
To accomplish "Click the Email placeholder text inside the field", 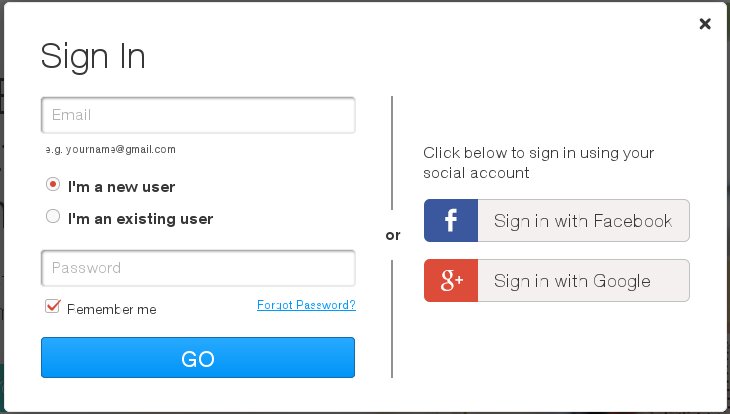I will pyautogui.click(x=71, y=115).
